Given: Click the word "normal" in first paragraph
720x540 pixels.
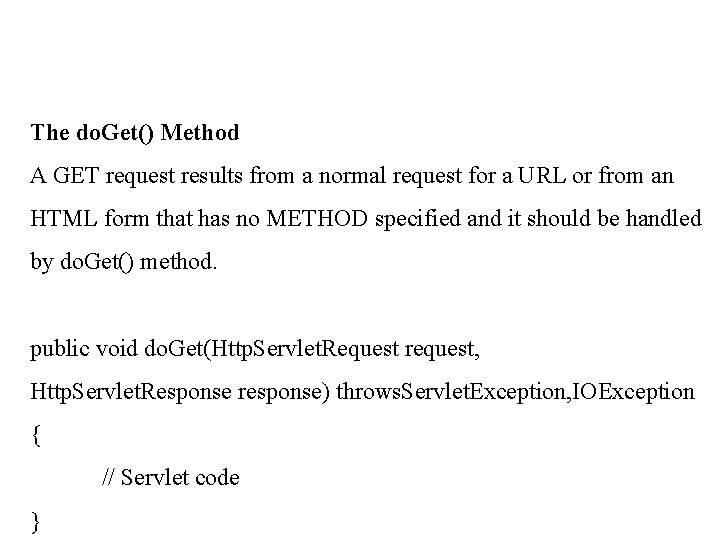Looking at the screenshot, I should click(x=352, y=176).
